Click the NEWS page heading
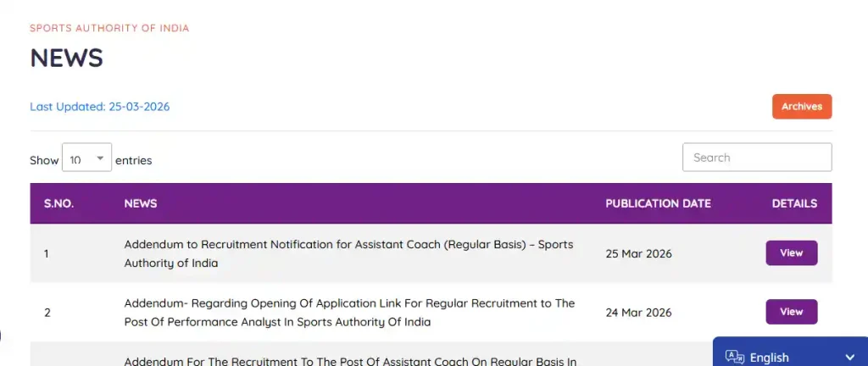Image resolution: width=868 pixels, height=366 pixels. pos(66,58)
